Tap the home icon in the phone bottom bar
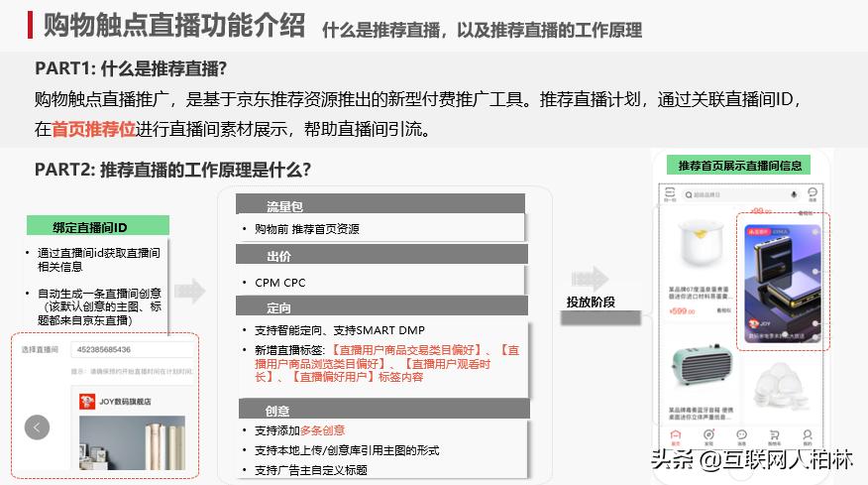This screenshot has width=868, height=485. coord(676,435)
